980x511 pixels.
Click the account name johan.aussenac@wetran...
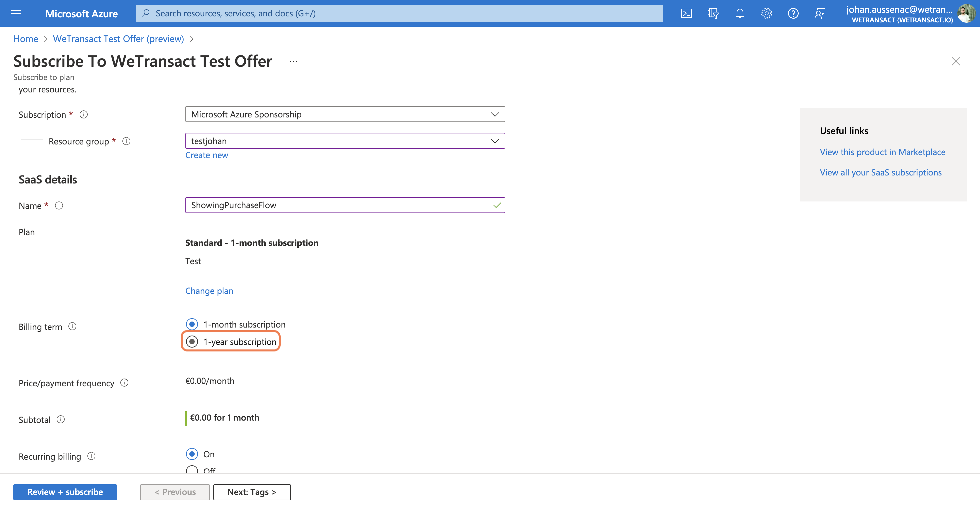(x=899, y=10)
